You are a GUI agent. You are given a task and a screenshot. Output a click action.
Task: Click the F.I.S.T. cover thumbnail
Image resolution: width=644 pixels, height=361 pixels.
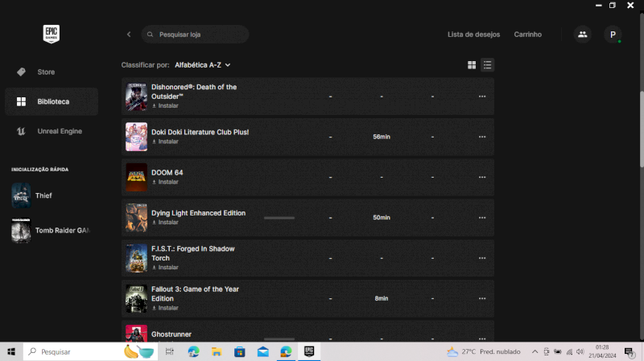click(x=136, y=258)
